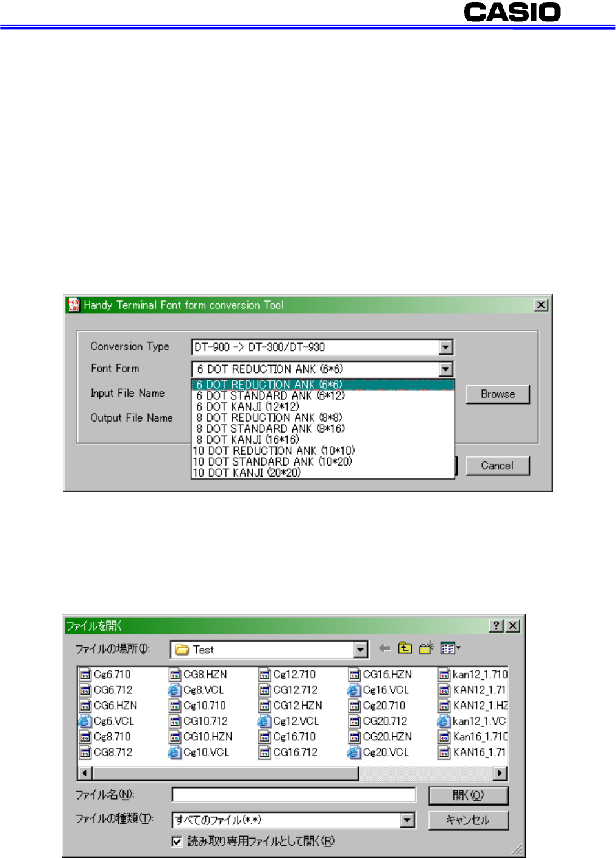Select the CG10.712 file icon
Viewport: 616px width, 858px height.
pos(175,721)
